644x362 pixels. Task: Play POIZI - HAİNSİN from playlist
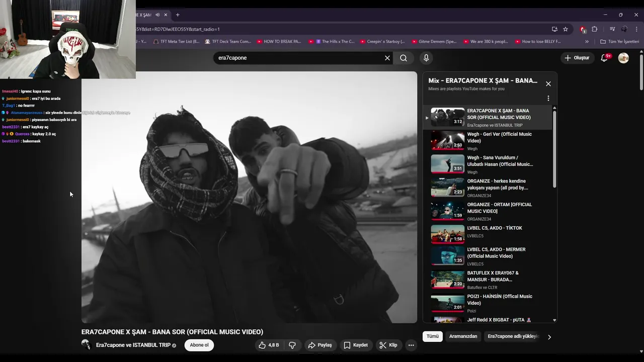tap(487, 303)
